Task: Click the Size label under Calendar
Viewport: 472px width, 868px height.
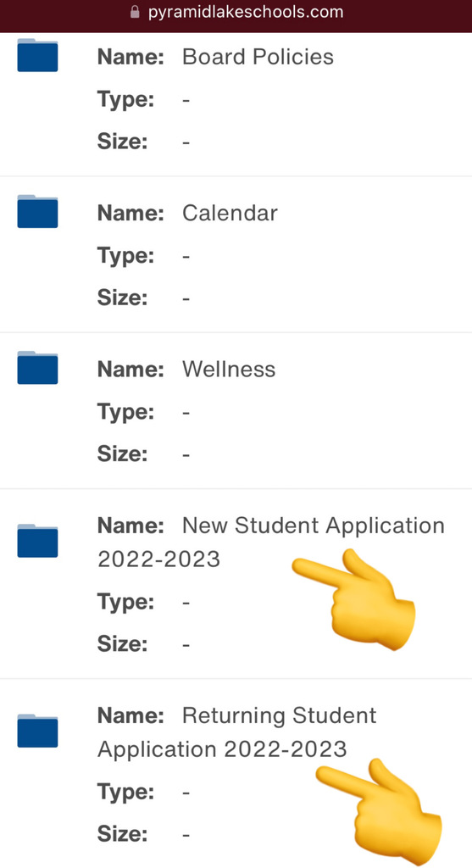Action: pyautogui.click(x=122, y=298)
